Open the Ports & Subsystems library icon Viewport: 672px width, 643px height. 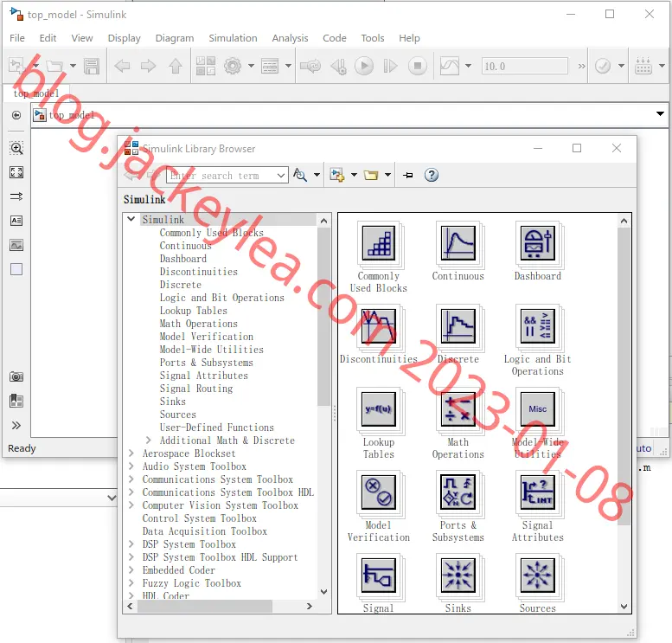pos(458,492)
